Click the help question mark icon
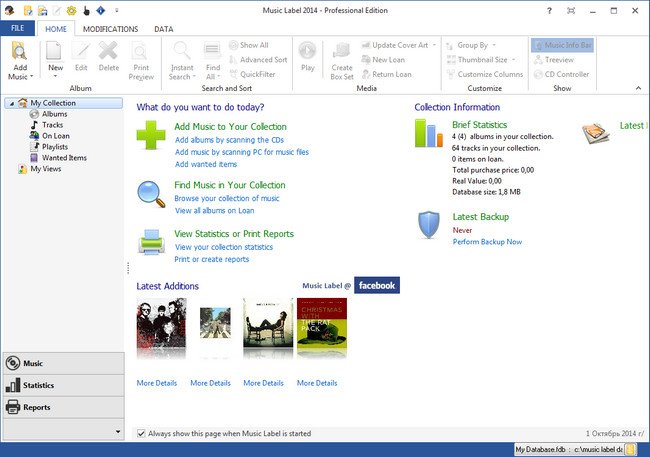 (549, 11)
